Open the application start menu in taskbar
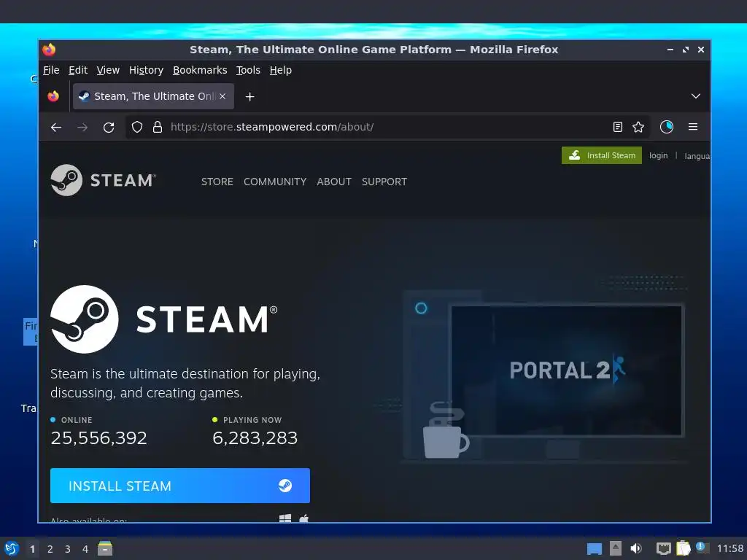Image resolution: width=747 pixels, height=560 pixels. coord(11,548)
